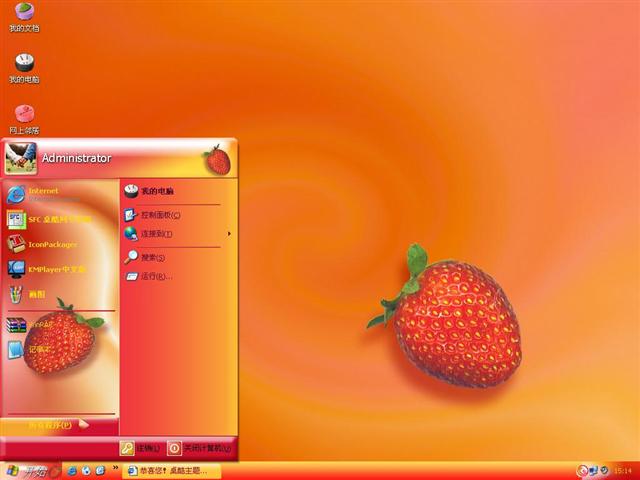Screen dimensions: 640x480
Task: Launch Internet Explorer from quick launch
Action: pyautogui.click(x=72, y=471)
